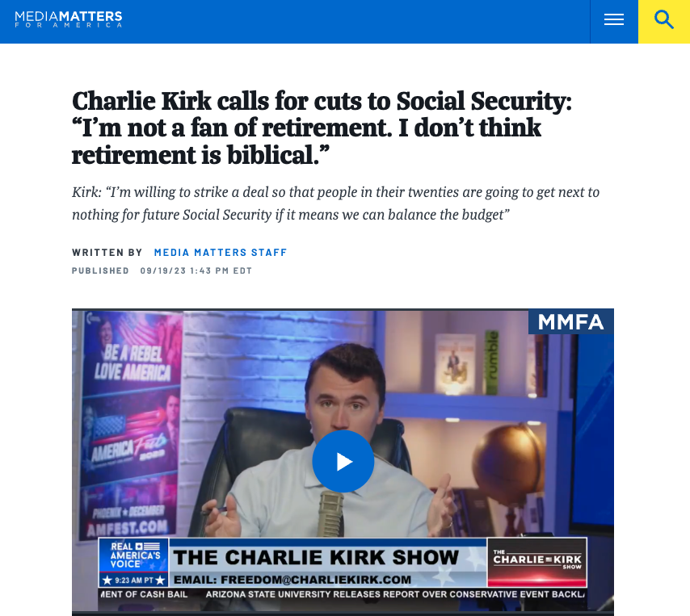This screenshot has height=616, width=690.
Task: Click the Real America's Voice logo in video
Action: coord(134,555)
